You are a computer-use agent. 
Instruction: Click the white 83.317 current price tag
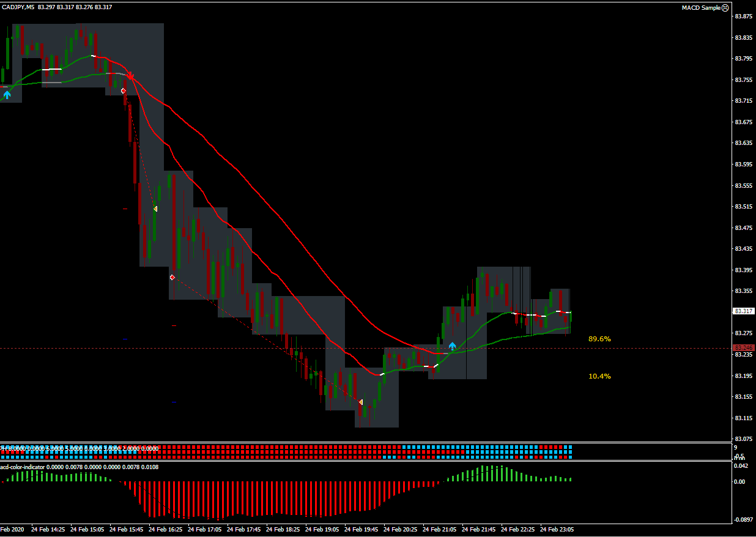point(744,311)
